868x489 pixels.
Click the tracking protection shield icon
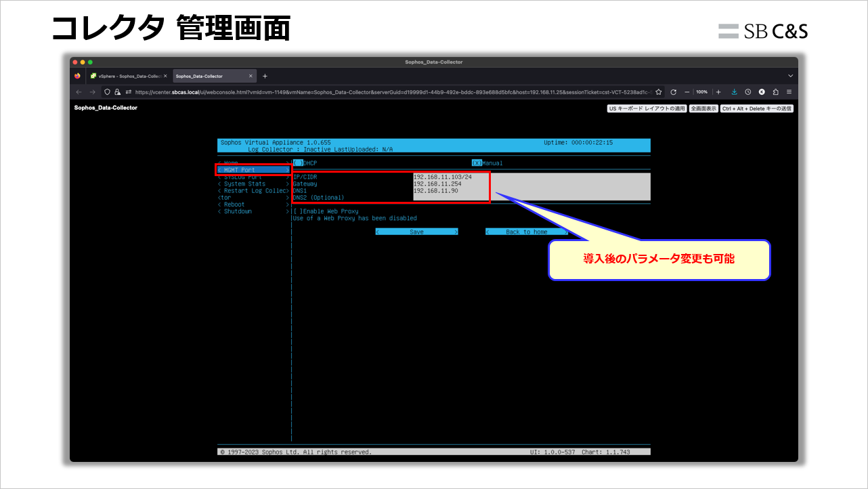107,92
